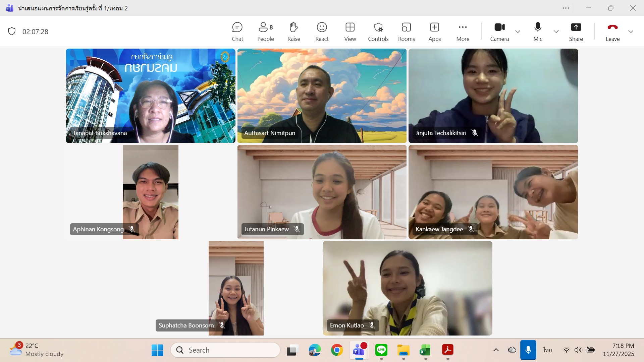Toggle the Camera on or off
644x362 pixels.
499,32
